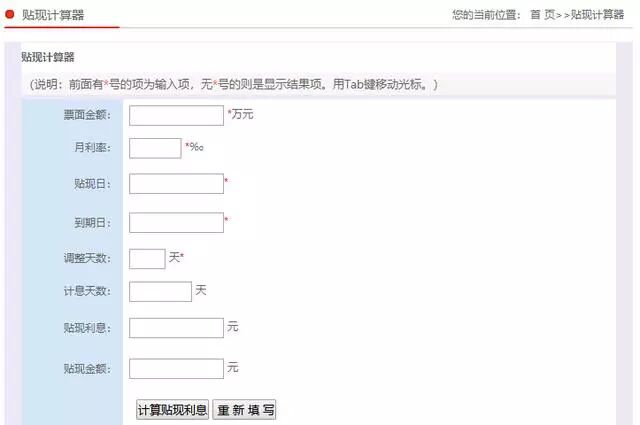Click into the 到期日 date field
The width and height of the screenshot is (640, 425).
(x=176, y=222)
